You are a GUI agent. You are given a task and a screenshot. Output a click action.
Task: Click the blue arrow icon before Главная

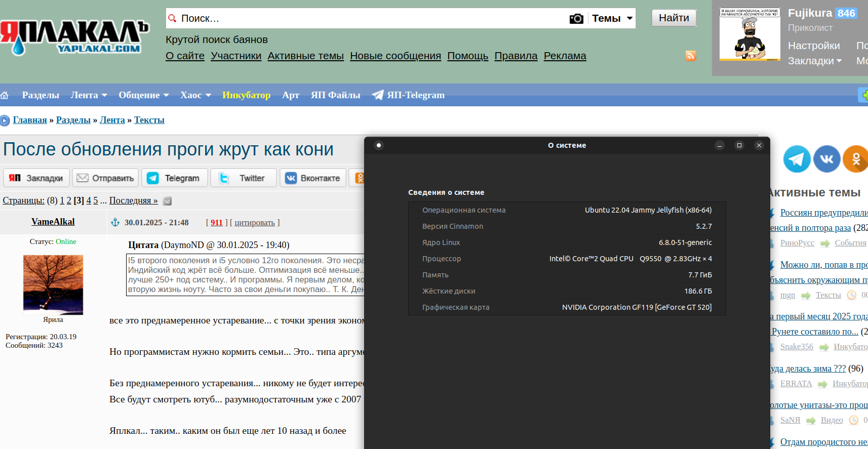pos(5,120)
